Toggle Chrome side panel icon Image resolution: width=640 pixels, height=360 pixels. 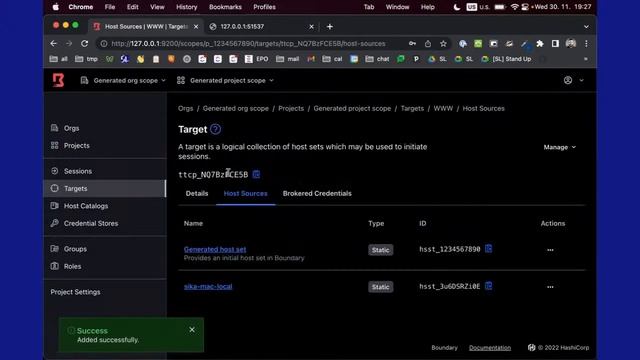click(x=555, y=43)
